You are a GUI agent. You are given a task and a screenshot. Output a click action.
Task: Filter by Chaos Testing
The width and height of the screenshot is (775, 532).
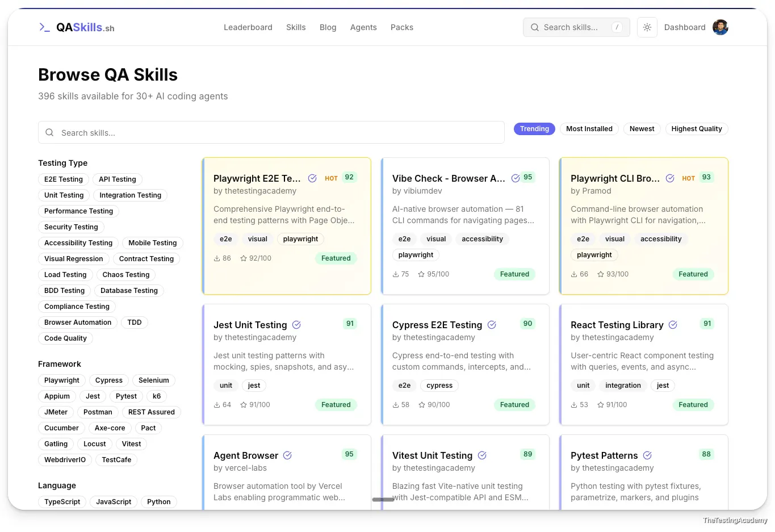pos(126,275)
